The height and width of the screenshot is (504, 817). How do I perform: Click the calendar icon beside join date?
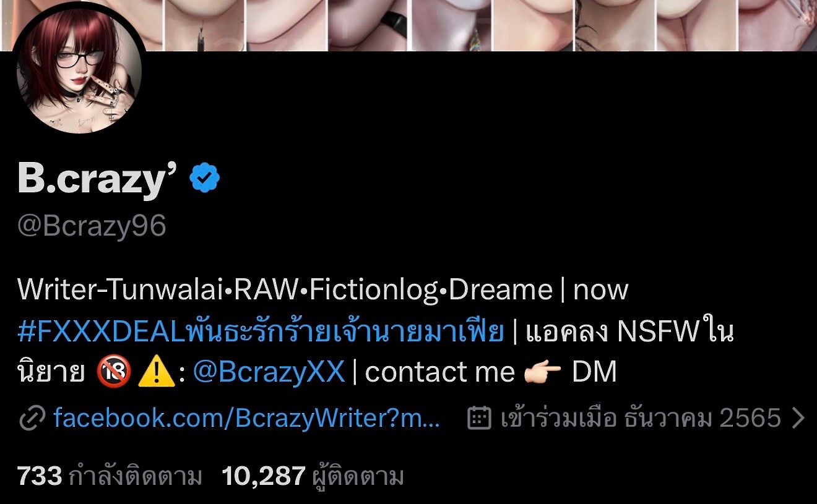tap(478, 419)
